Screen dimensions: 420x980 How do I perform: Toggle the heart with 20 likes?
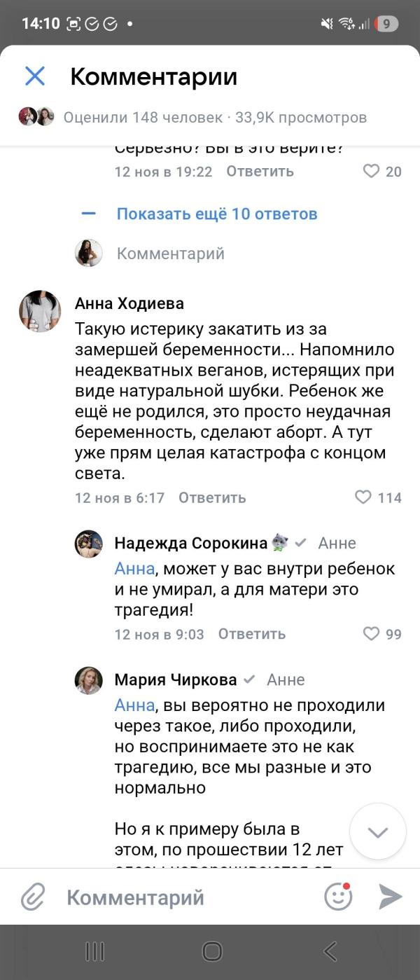[x=372, y=171]
